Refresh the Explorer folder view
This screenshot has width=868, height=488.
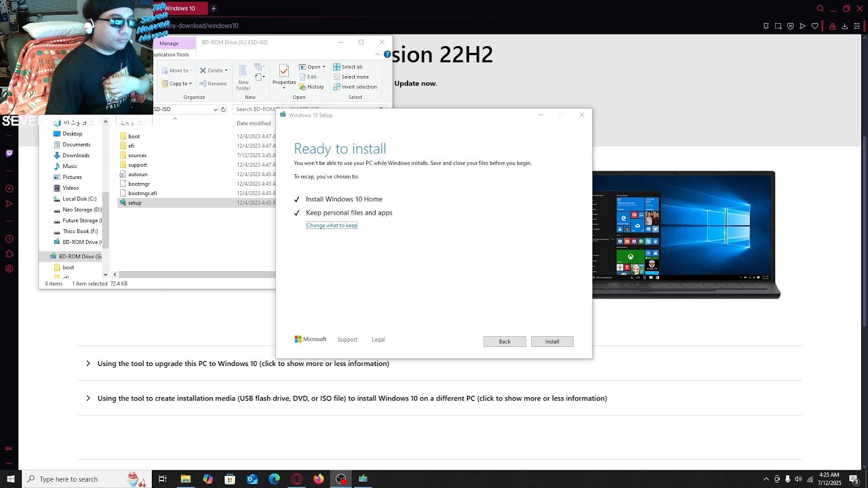[223, 109]
